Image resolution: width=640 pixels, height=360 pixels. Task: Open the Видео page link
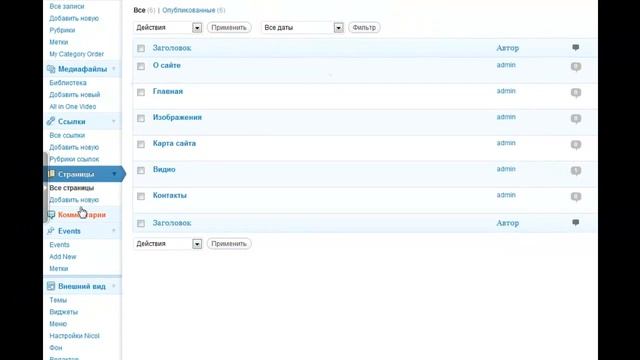pyautogui.click(x=164, y=169)
